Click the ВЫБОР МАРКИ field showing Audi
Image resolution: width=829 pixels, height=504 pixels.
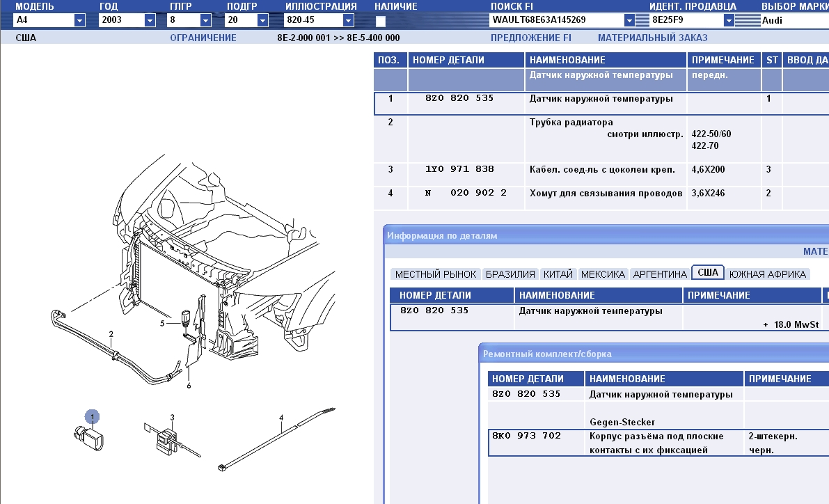[795, 20]
